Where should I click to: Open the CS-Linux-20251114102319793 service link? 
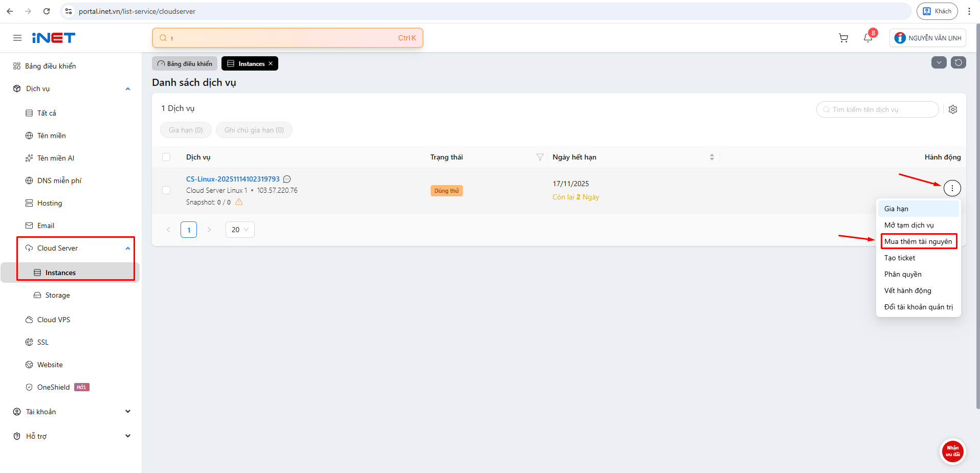click(x=233, y=179)
